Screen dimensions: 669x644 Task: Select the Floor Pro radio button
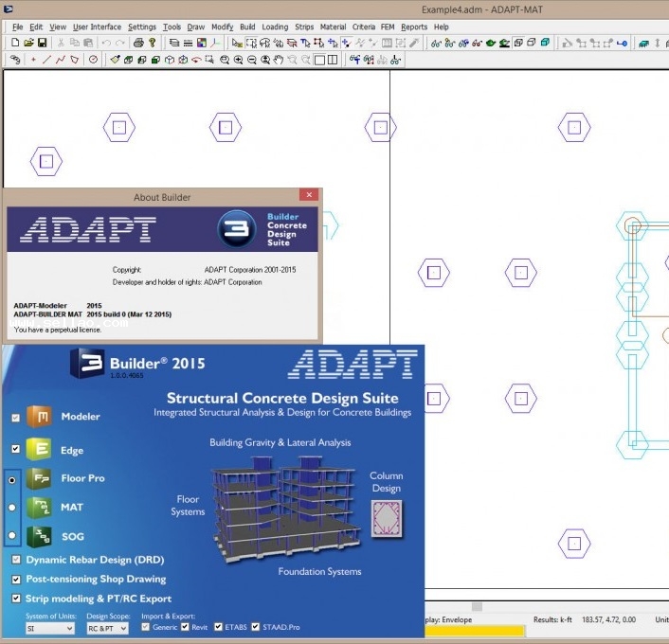click(12, 480)
